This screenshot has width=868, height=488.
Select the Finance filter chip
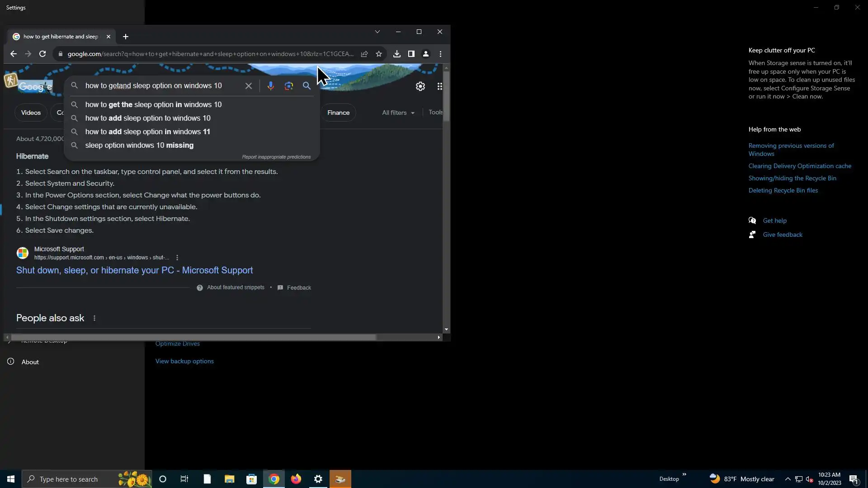tap(338, 113)
